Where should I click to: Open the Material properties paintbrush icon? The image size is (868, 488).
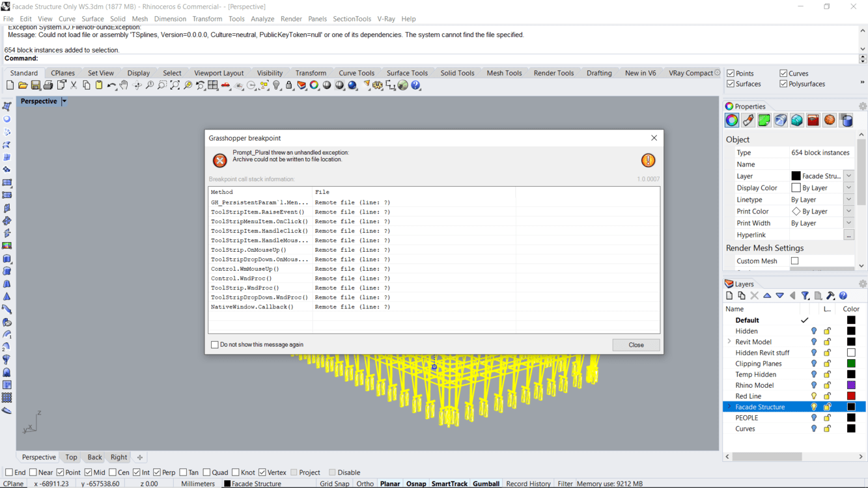click(x=748, y=120)
